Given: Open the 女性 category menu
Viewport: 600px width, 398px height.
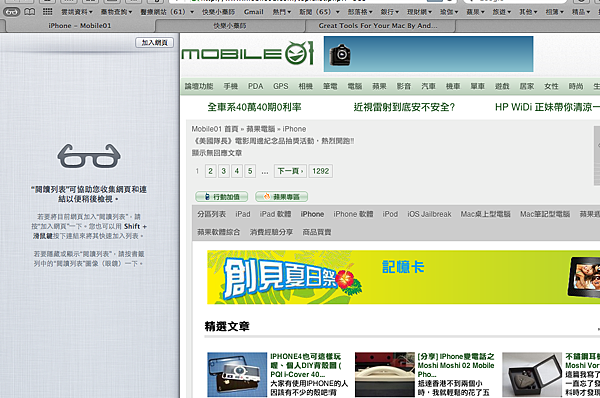Looking at the screenshot, I should (x=551, y=86).
